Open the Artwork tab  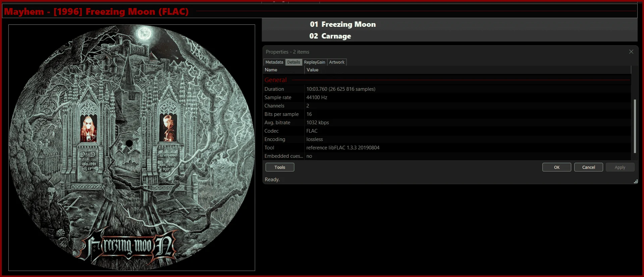click(x=336, y=62)
